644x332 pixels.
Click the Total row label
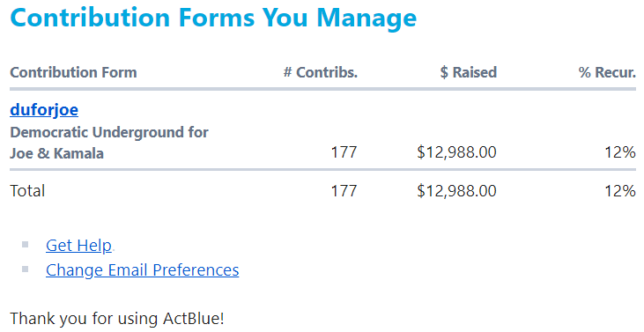27,191
